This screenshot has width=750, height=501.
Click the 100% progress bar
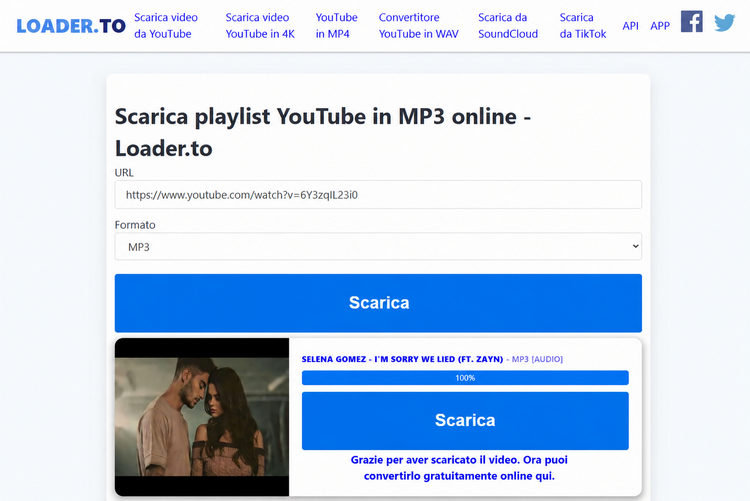465,378
